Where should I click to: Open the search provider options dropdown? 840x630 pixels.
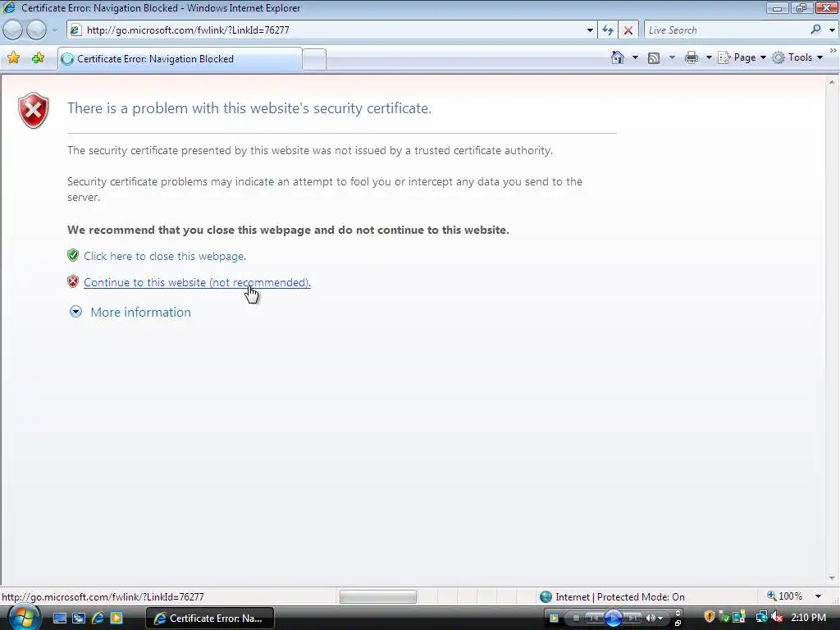tap(832, 30)
